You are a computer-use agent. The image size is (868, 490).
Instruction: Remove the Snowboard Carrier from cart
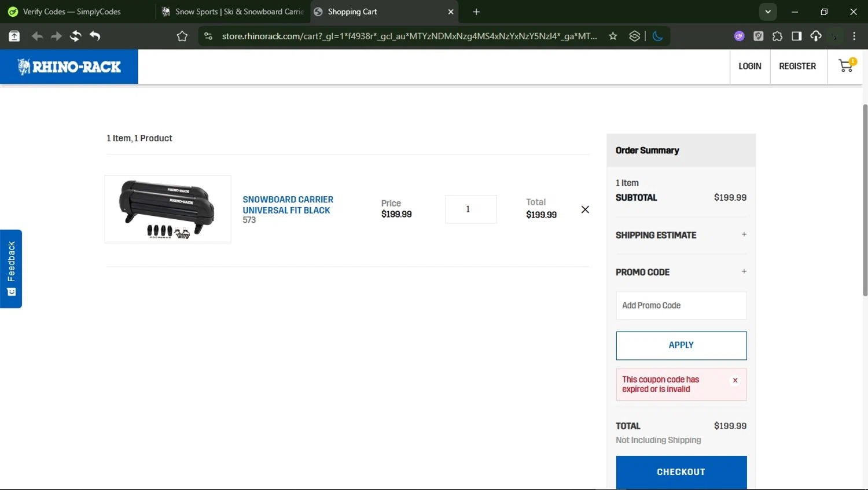585,209
